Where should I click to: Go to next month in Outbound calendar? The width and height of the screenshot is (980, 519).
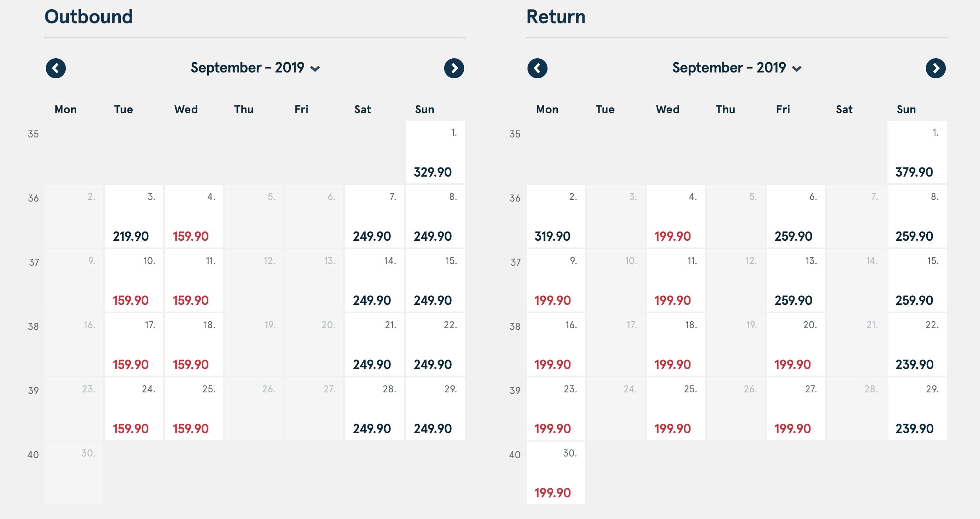tap(454, 68)
